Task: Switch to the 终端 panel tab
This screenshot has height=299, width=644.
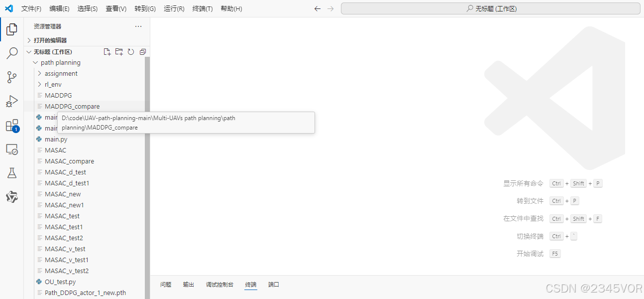Action: tap(251, 285)
